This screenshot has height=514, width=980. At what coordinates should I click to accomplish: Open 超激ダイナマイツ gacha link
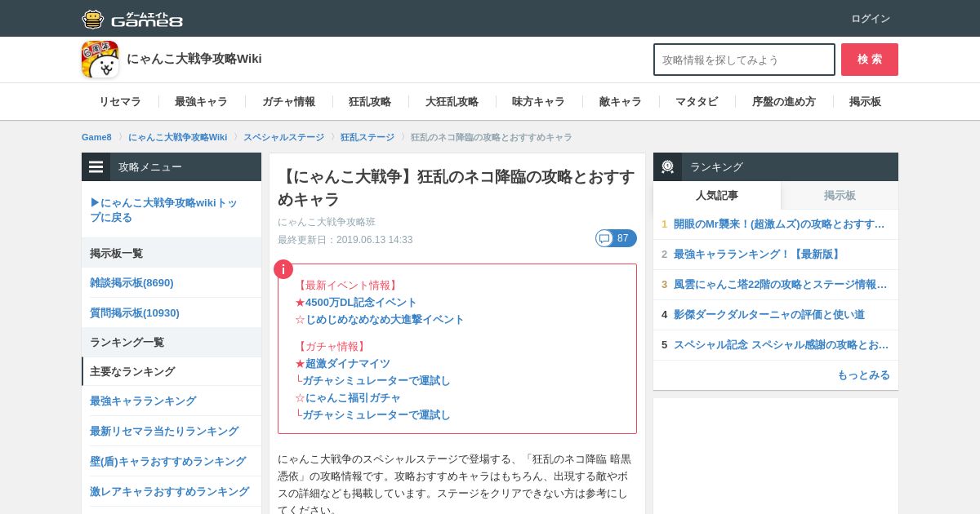coord(348,363)
